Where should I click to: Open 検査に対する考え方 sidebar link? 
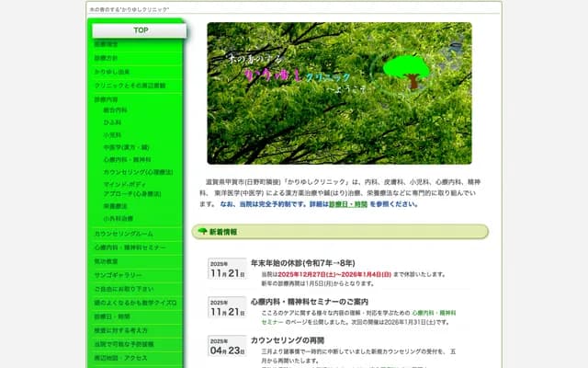[x=120, y=330]
